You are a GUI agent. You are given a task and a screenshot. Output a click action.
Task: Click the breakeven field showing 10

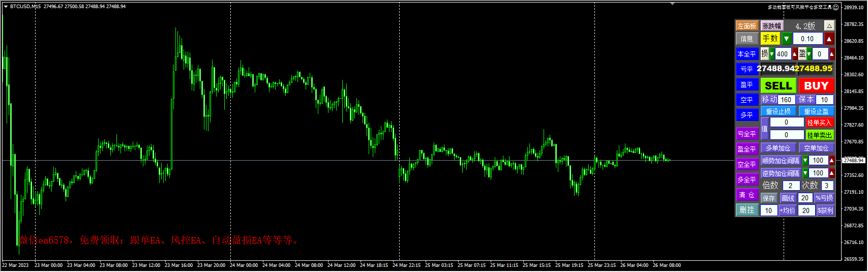(x=824, y=100)
